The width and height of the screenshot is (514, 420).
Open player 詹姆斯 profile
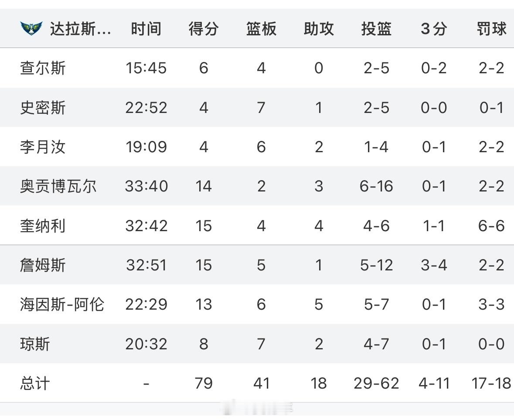click(43, 265)
